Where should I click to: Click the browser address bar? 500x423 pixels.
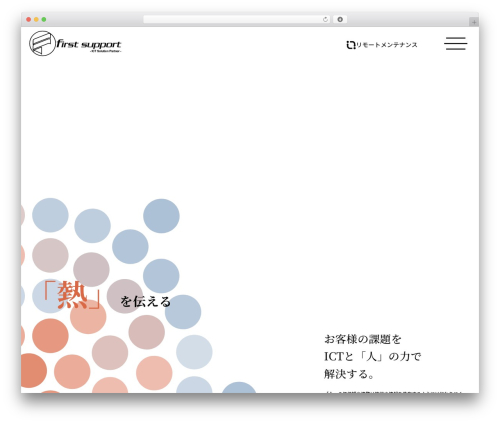tap(236, 19)
